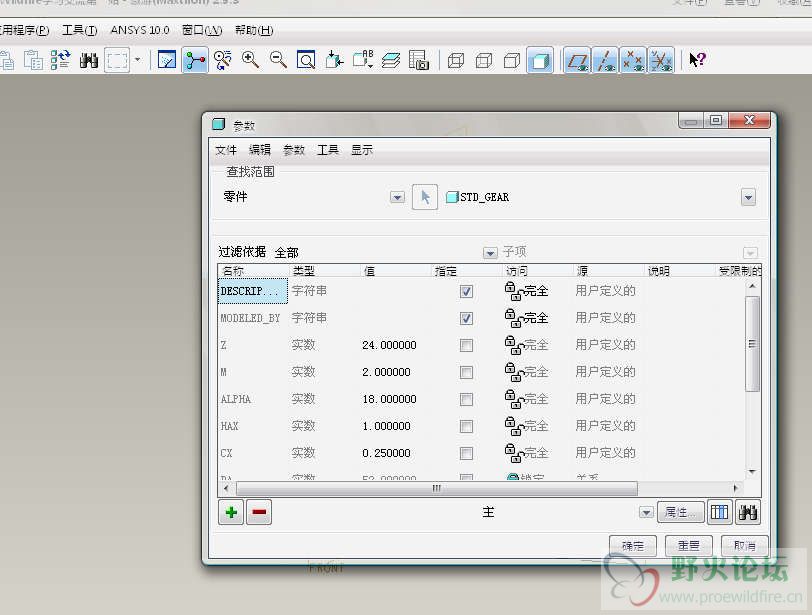Screen dimensions: 812x615
Task: Open the ANSYS 10.0 menu
Action: (x=140, y=31)
